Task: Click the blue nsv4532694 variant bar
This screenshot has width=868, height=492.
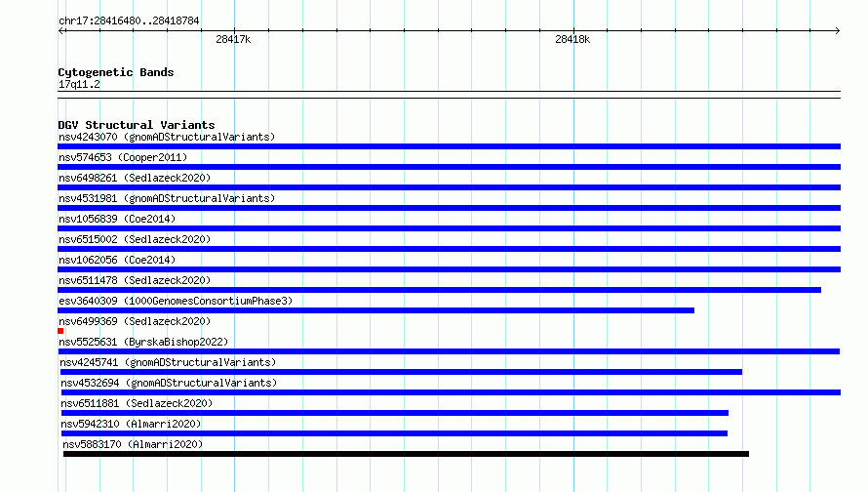Action: [x=452, y=392]
